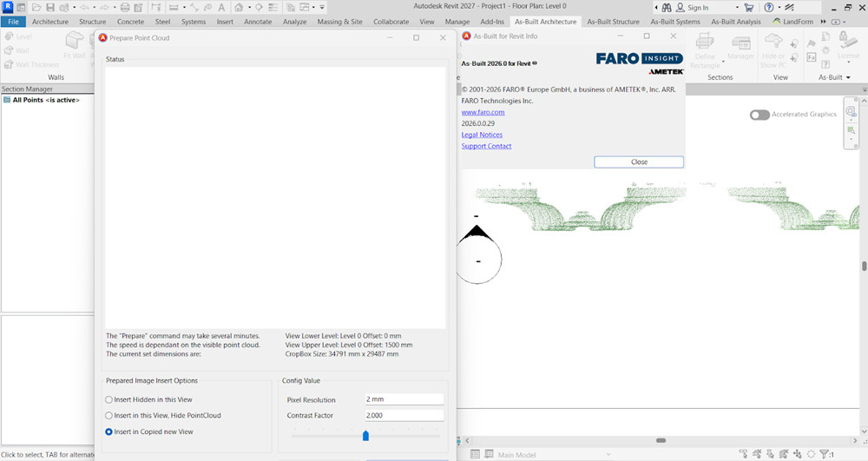868x461 pixels.
Task: Click the Close button in As-Built Info dialog
Action: coord(639,162)
